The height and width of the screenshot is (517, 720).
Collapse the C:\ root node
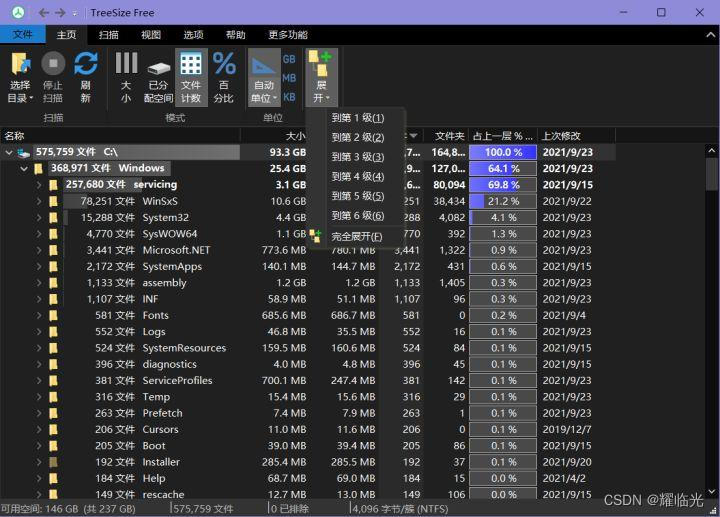pyautogui.click(x=9, y=152)
